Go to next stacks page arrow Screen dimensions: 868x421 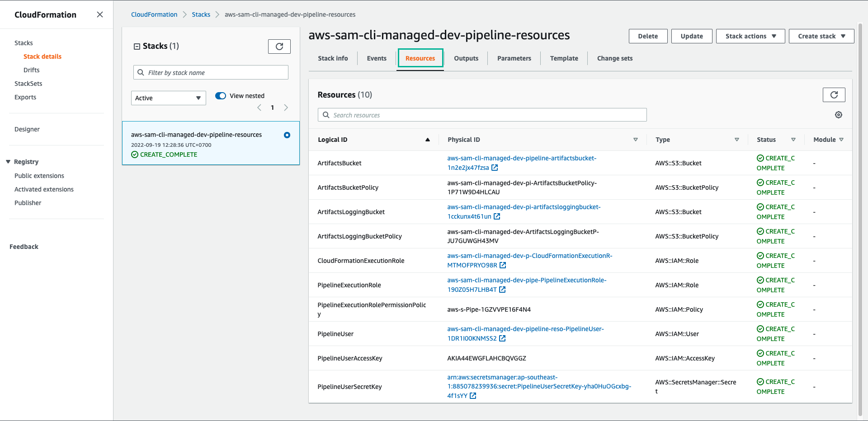coord(286,108)
